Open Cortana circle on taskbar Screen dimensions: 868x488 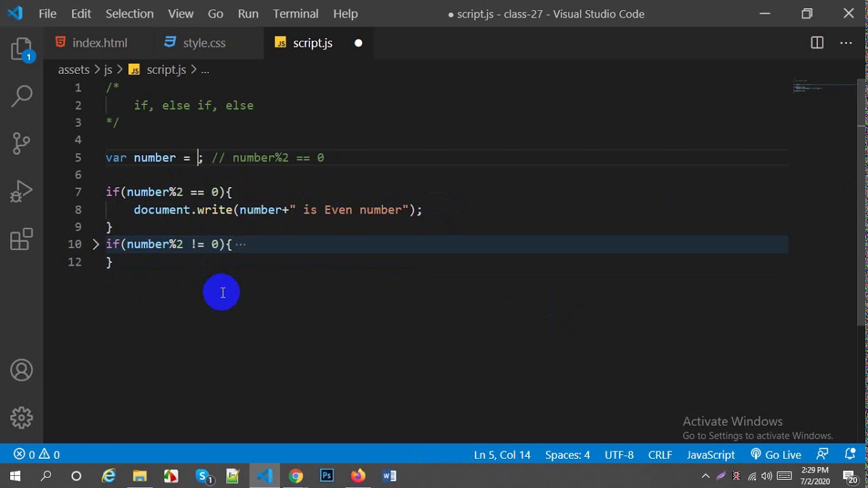pyautogui.click(x=77, y=476)
